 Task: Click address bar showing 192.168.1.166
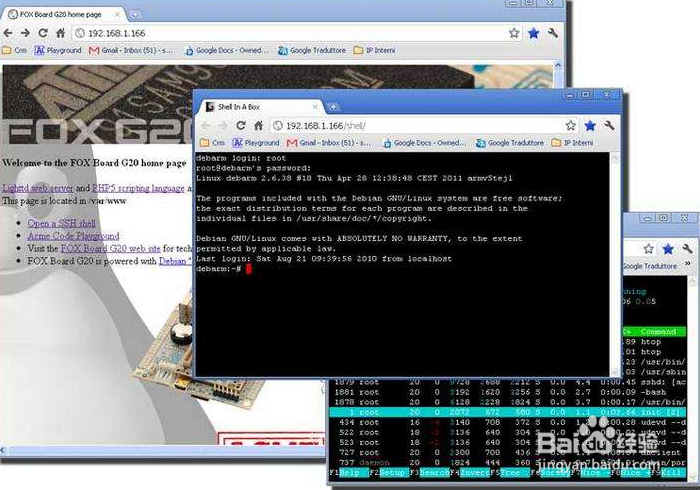coord(288,33)
